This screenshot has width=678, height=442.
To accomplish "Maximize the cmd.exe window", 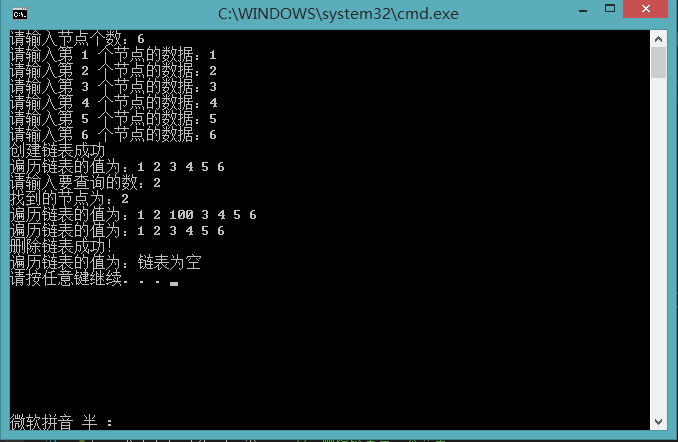I will 610,9.
